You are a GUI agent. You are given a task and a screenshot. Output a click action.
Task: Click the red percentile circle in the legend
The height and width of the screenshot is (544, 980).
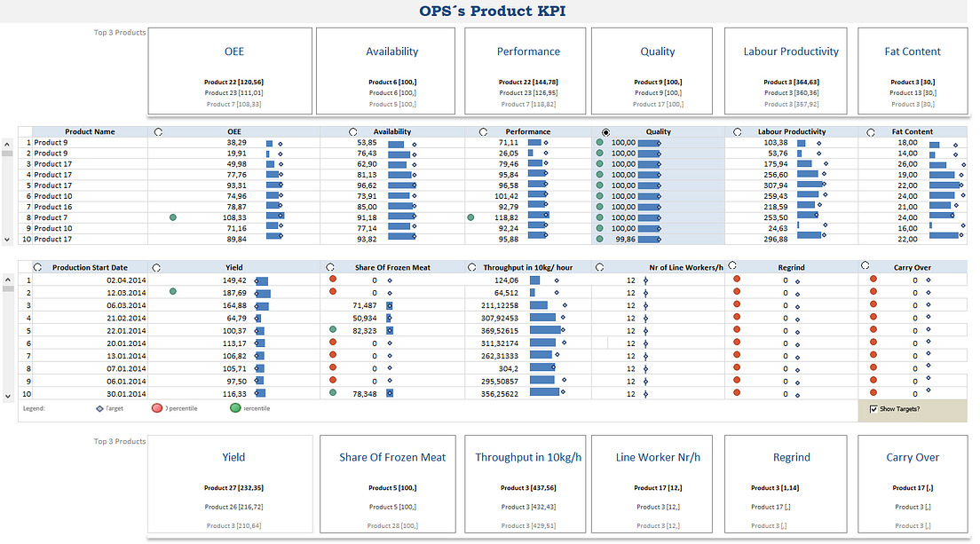click(x=157, y=408)
